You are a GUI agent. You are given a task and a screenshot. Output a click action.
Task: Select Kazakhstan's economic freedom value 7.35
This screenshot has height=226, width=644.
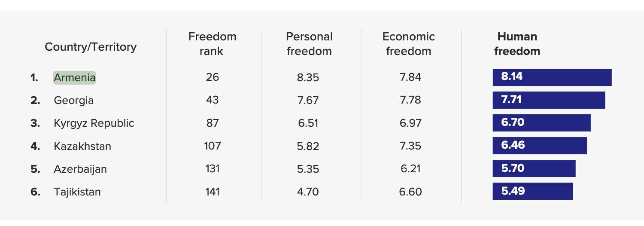pyautogui.click(x=410, y=146)
